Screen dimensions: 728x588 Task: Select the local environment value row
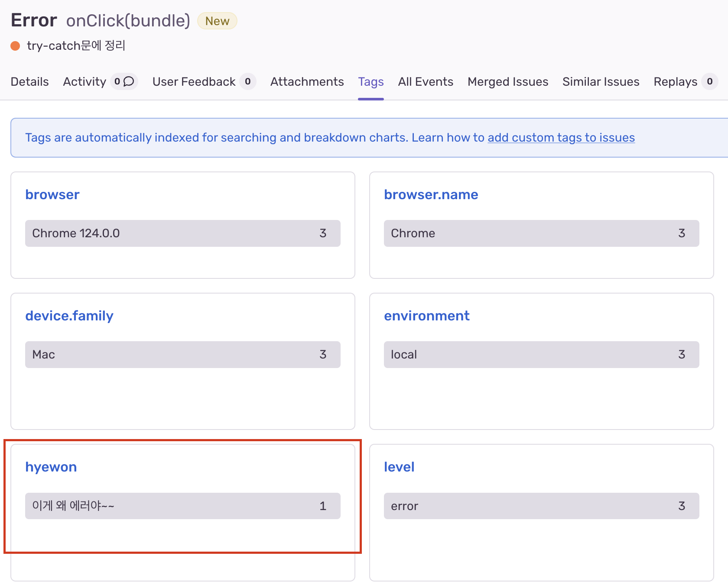pos(541,355)
